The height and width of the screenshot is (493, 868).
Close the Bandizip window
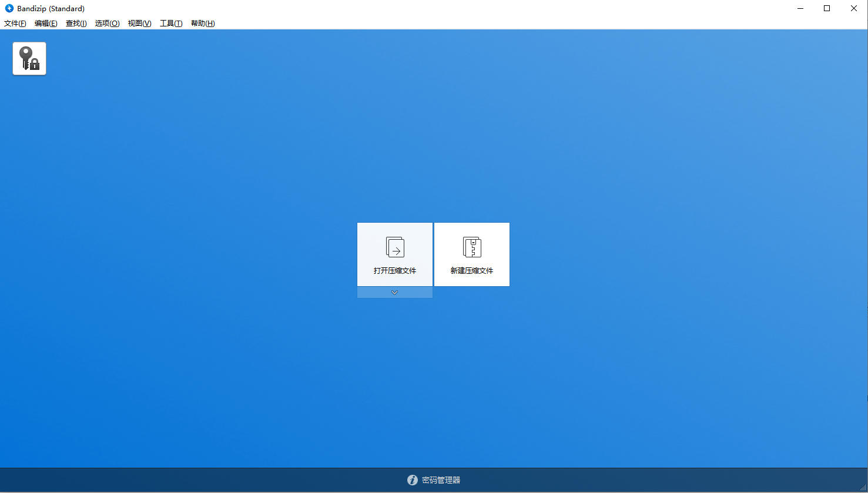pos(854,8)
